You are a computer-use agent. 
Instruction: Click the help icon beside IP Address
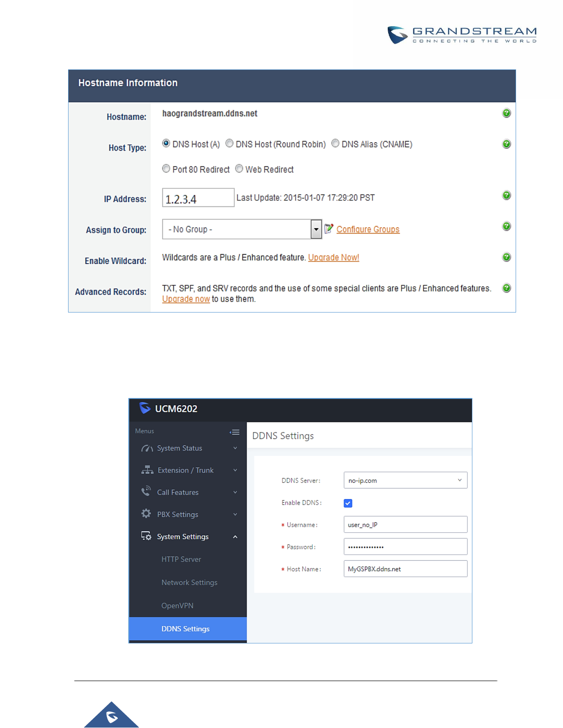506,195
